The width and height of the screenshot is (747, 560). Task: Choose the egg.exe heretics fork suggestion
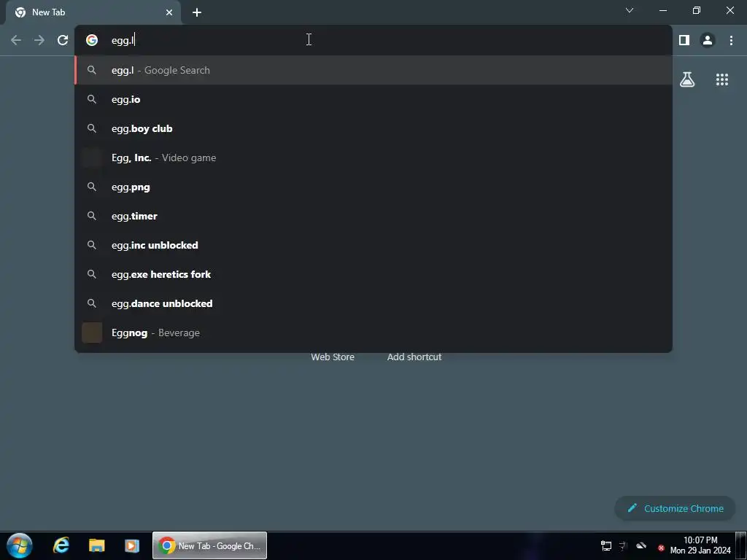(373, 274)
